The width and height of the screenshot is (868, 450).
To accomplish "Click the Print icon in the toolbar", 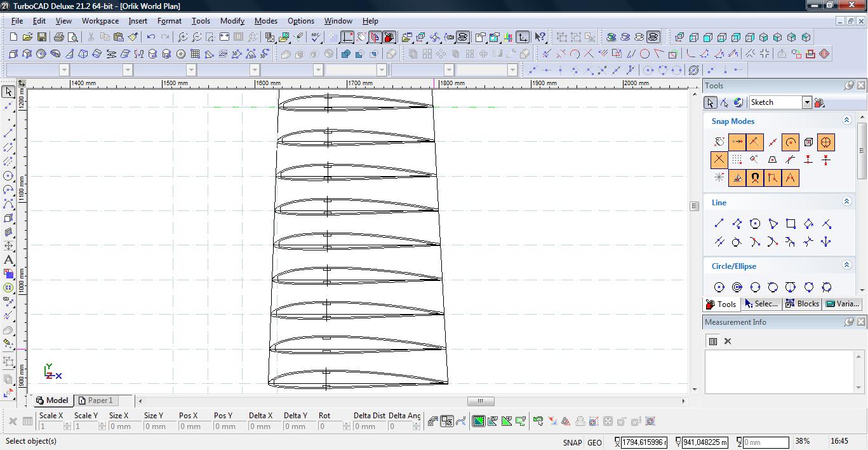I will point(59,37).
